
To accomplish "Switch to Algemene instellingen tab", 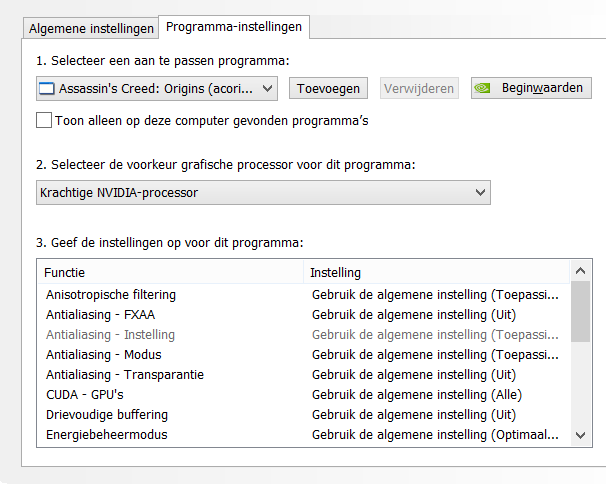I will (91, 27).
